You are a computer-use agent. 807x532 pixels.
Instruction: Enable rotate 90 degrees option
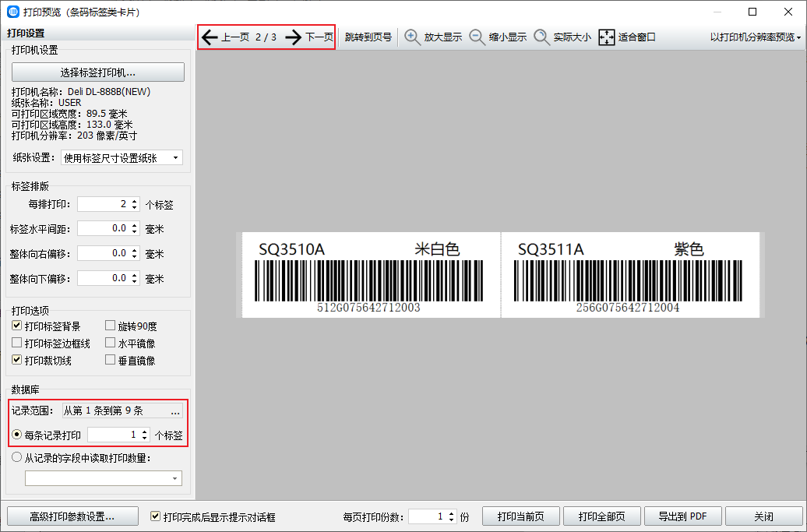click(x=110, y=326)
